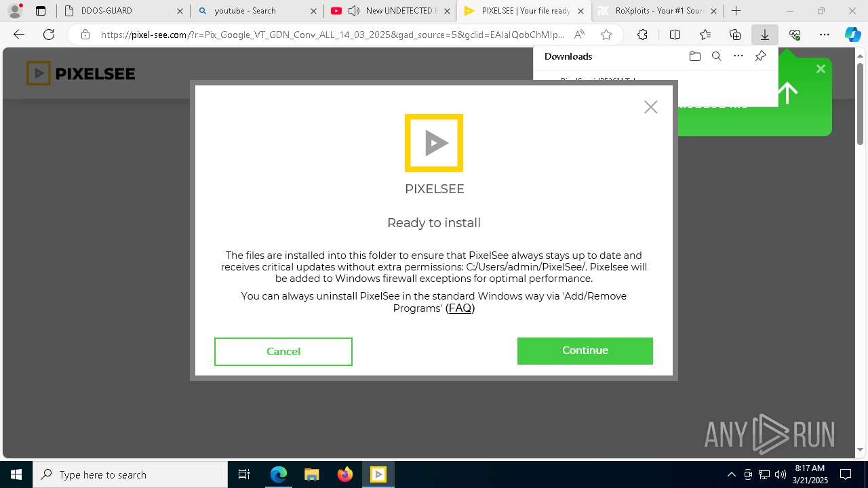868x488 pixels.
Task: Refresh the current page
Action: click(49, 35)
